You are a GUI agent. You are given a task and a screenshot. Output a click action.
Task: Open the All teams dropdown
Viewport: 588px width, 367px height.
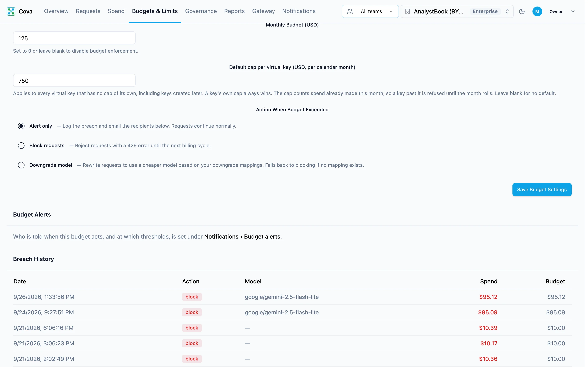tap(370, 11)
